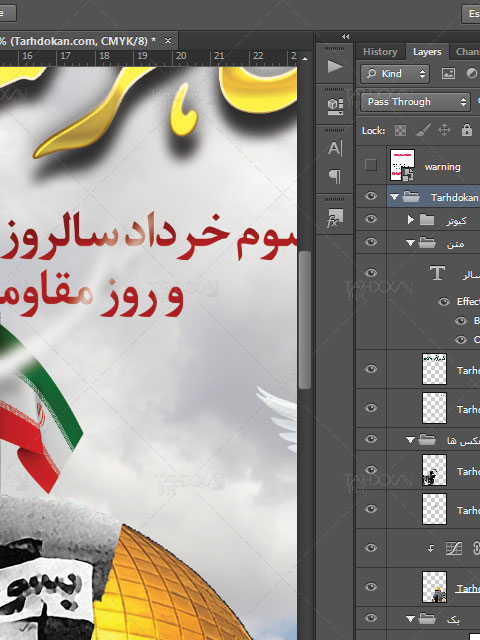Viewport: 480px width, 640px height.
Task: Click the Lock all padlock icon
Action: 467,130
